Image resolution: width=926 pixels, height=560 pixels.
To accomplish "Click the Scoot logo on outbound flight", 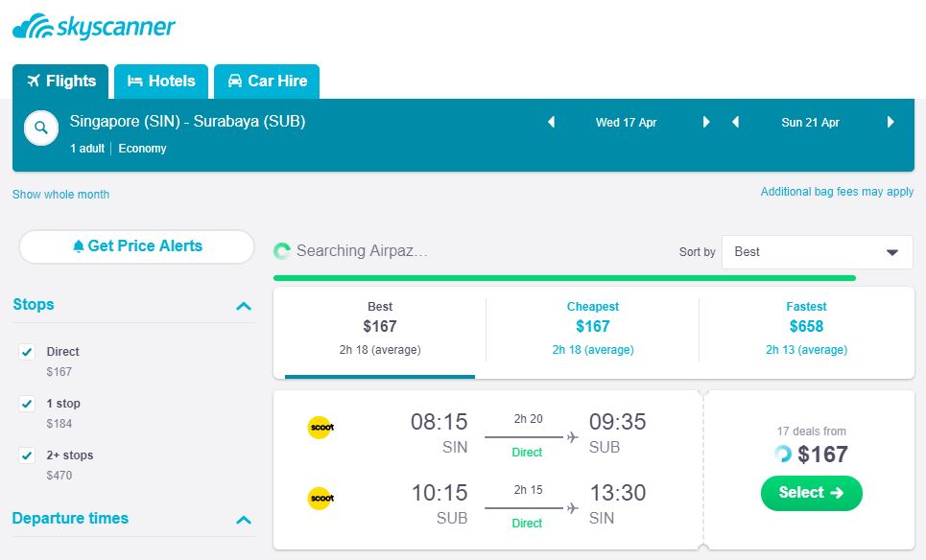I will point(320,428).
